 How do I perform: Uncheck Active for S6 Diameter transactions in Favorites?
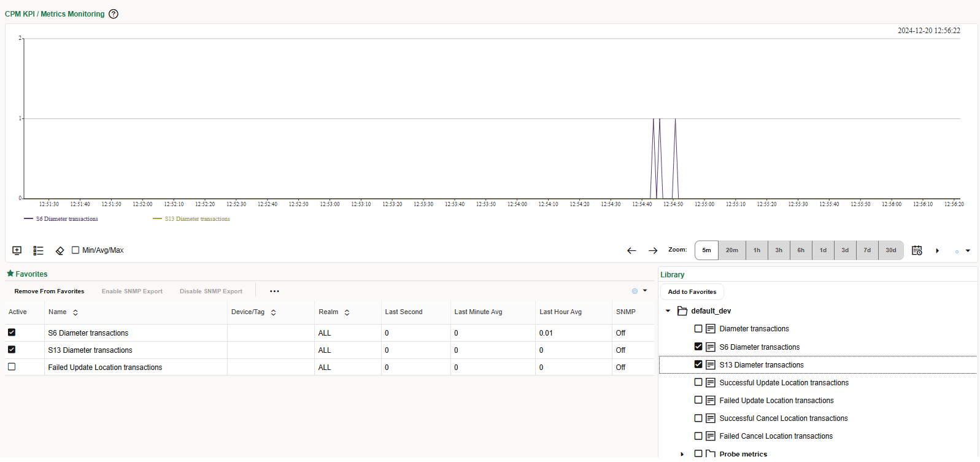tap(12, 333)
